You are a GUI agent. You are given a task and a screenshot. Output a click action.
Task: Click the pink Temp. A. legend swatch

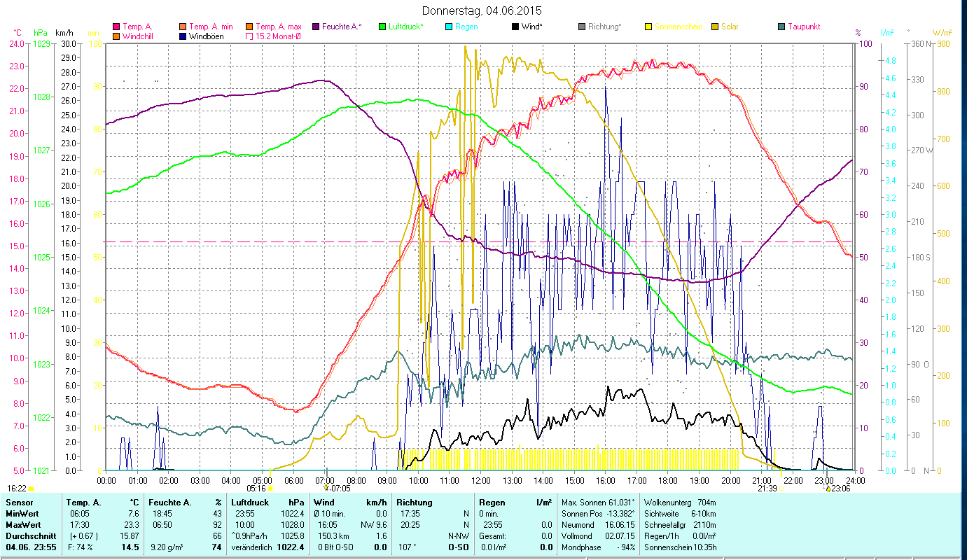coord(116,27)
